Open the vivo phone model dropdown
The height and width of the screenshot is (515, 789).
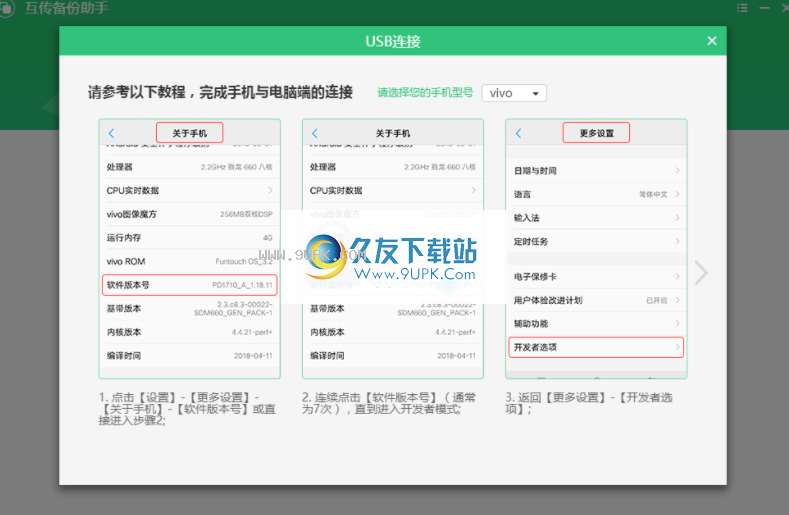[514, 93]
